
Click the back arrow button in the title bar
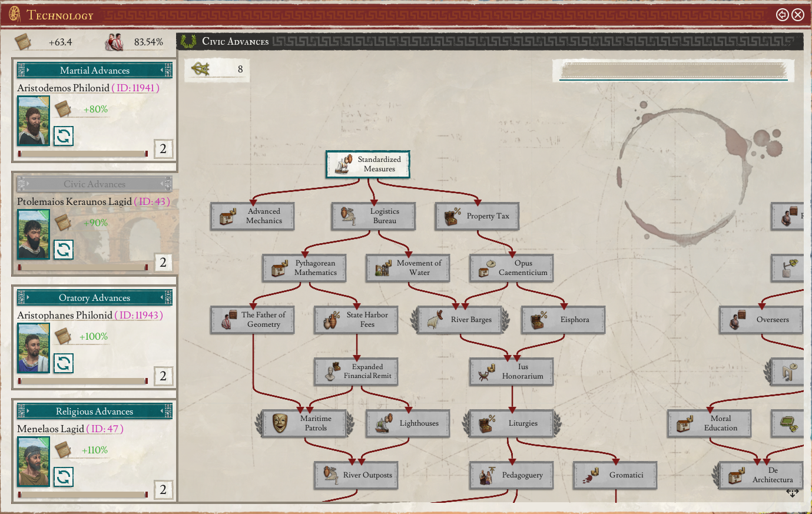pos(783,15)
